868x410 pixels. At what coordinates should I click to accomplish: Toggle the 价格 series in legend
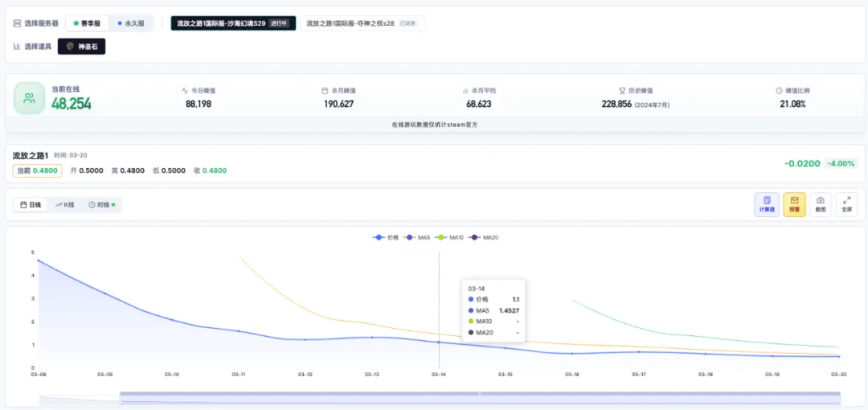coord(386,237)
